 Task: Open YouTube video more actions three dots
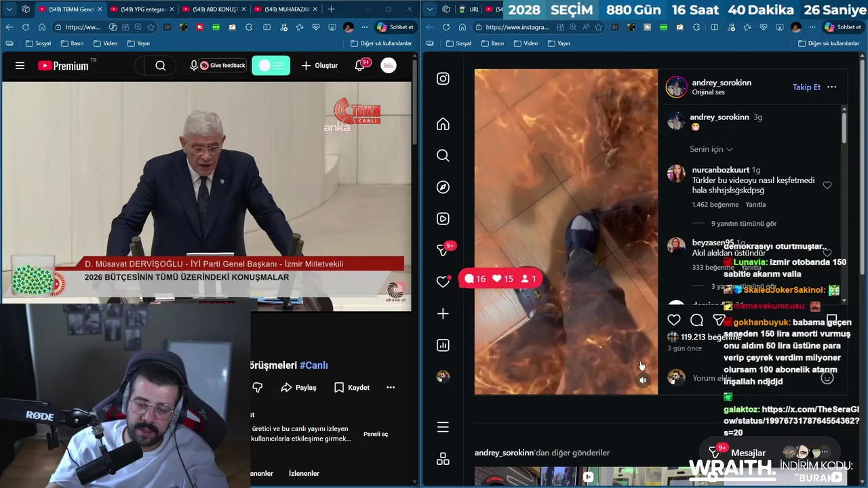coord(391,388)
